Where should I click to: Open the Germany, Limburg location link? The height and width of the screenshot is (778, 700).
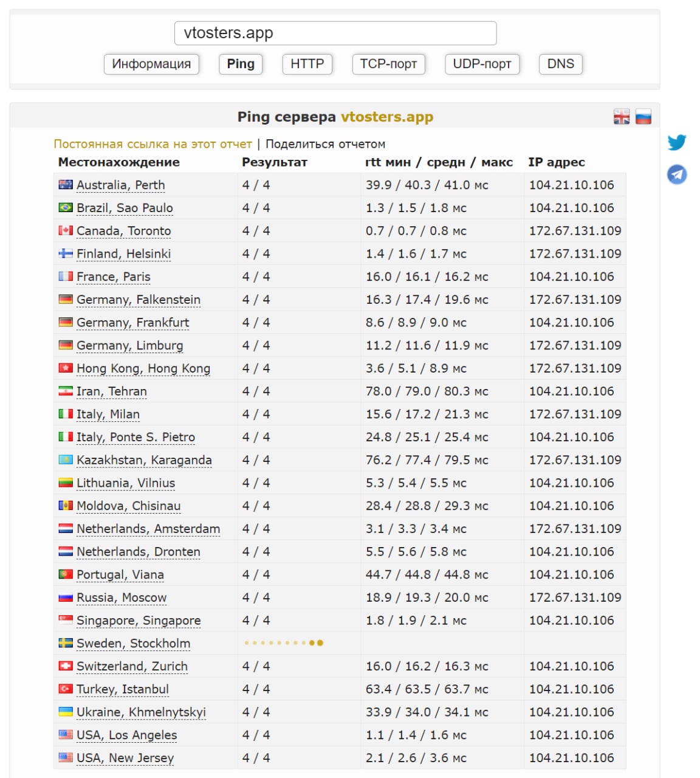[129, 345]
